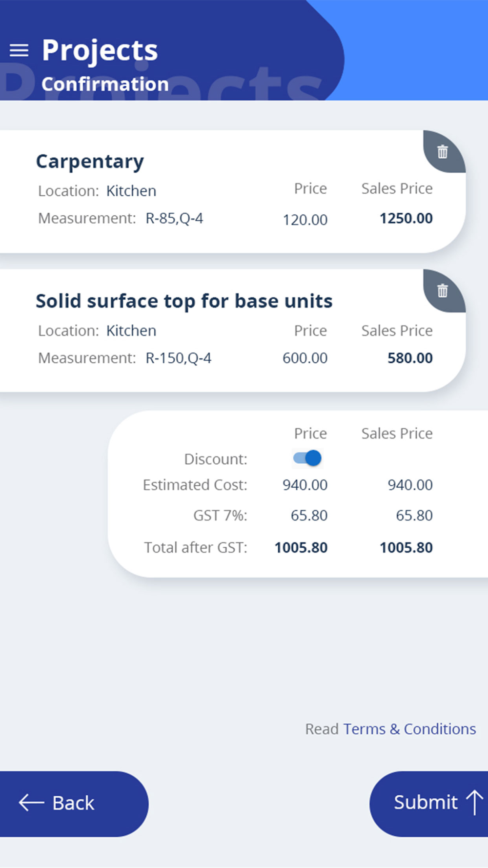Click the R-150,Q-4 measurement value
Screen dimensions: 488x868
(x=178, y=358)
